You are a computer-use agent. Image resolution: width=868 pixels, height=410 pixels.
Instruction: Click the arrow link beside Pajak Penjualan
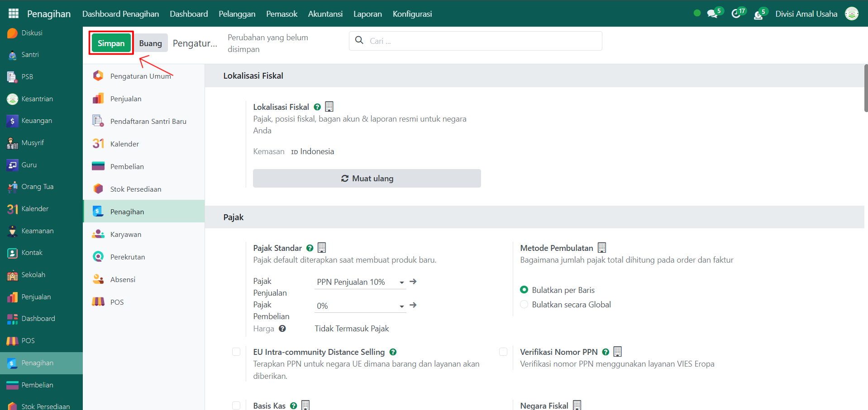413,282
